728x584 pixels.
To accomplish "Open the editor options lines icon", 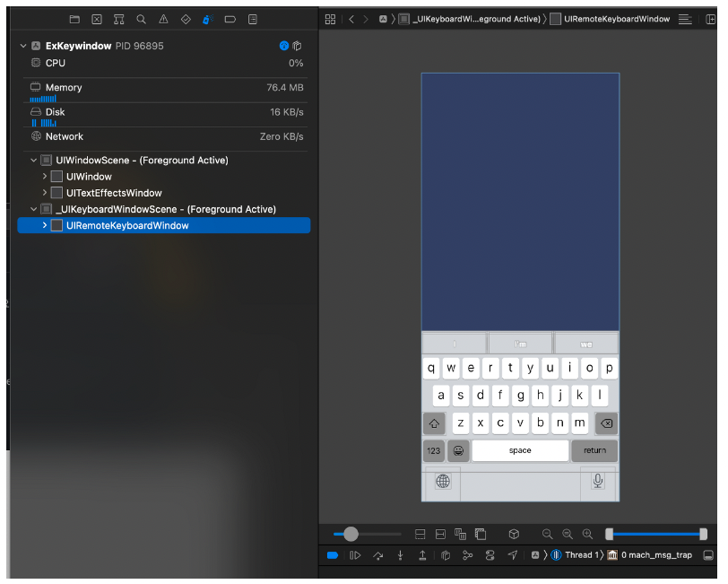I will coord(685,19).
